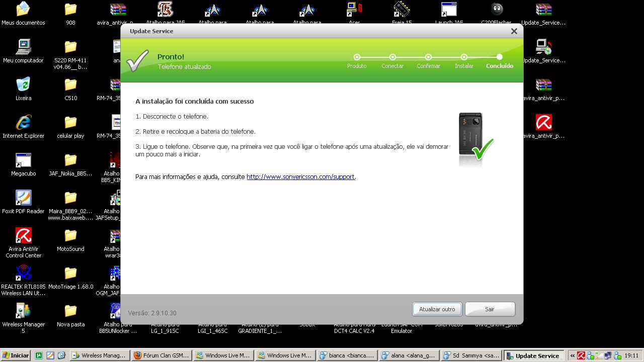644x362 pixels.
Task: Open the Iniciar start menu
Action: click(x=16, y=355)
